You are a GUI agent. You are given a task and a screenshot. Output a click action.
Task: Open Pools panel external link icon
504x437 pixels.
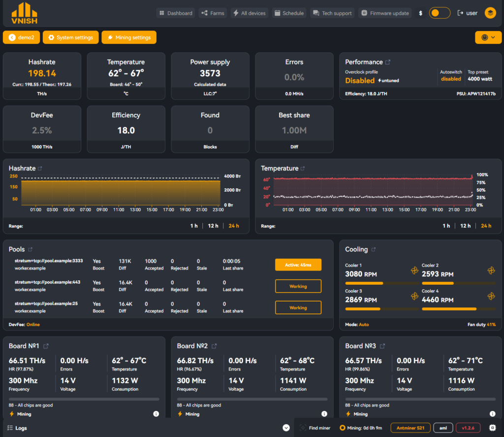pos(30,249)
